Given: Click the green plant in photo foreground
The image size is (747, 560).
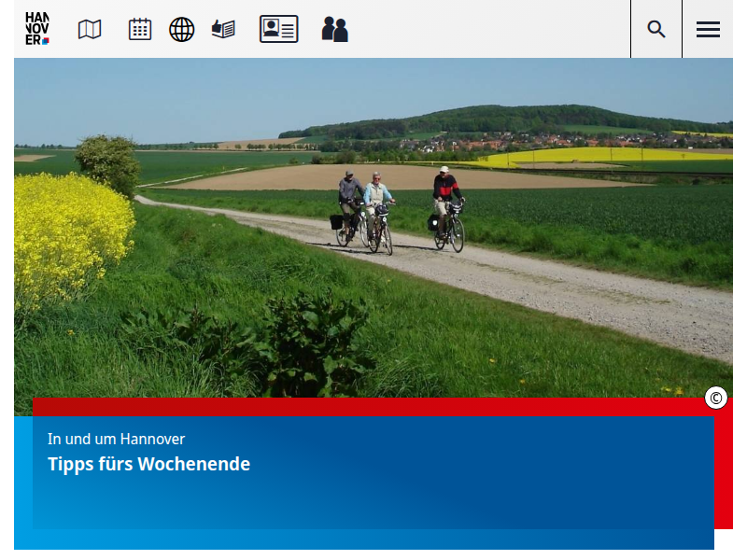Looking at the screenshot, I should [308, 345].
